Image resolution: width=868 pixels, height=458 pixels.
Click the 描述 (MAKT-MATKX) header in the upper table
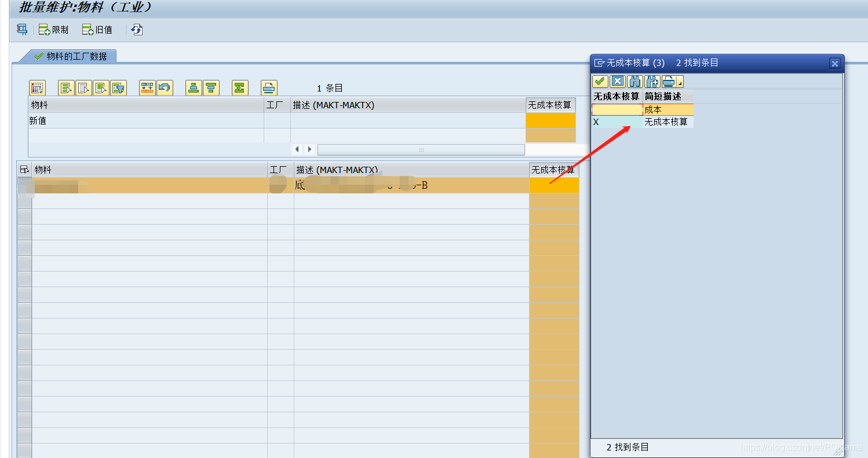(407, 105)
